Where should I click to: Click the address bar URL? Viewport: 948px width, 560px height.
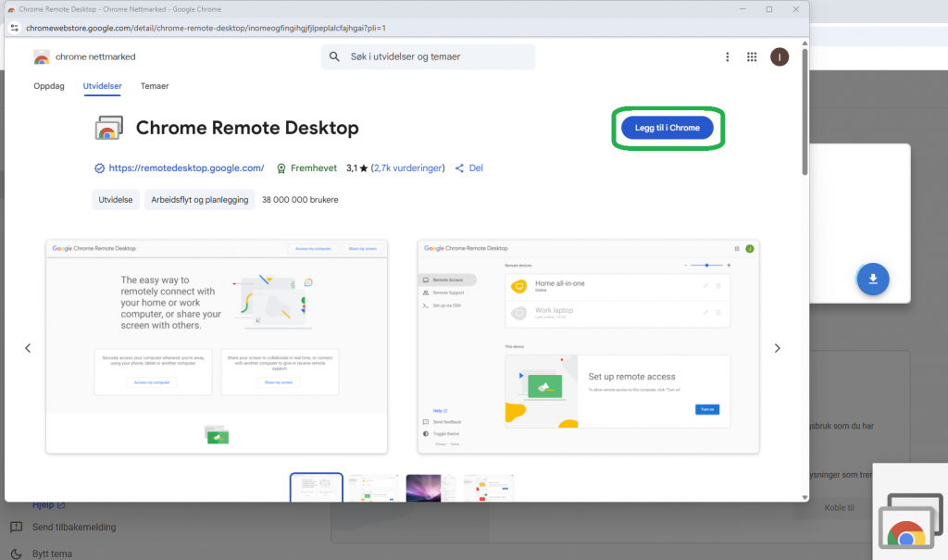point(206,28)
